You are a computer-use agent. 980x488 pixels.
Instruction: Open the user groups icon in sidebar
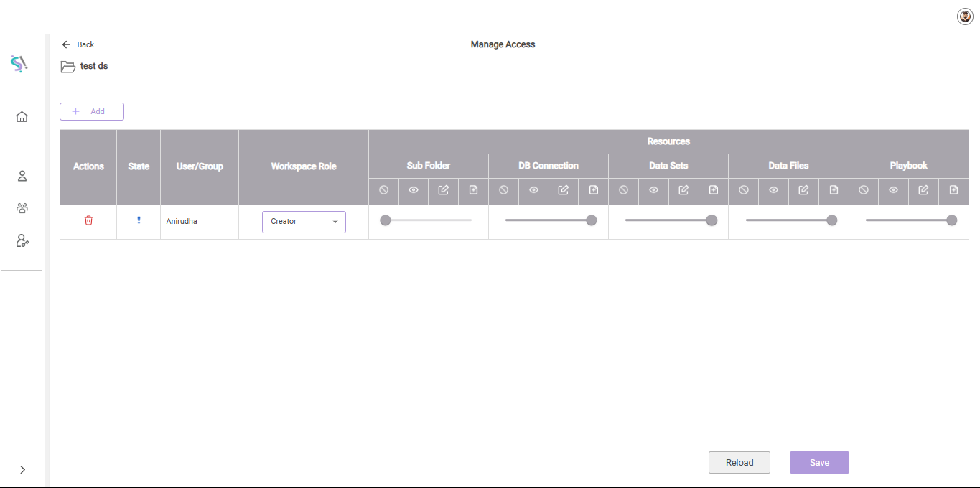pyautogui.click(x=22, y=208)
